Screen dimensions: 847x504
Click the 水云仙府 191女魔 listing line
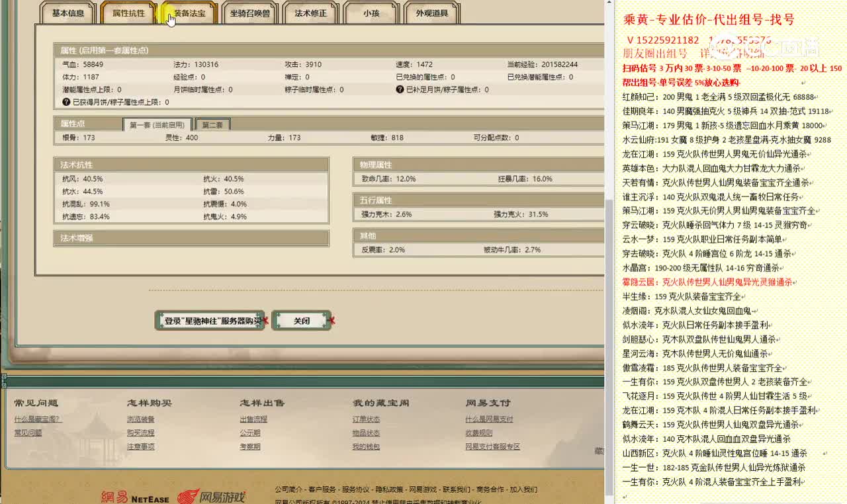(726, 140)
